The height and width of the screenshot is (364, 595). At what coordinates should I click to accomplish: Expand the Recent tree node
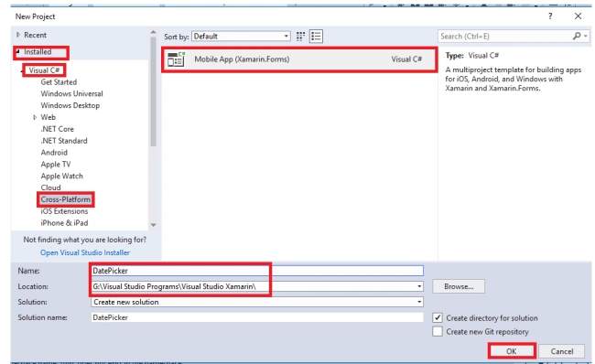(17, 35)
